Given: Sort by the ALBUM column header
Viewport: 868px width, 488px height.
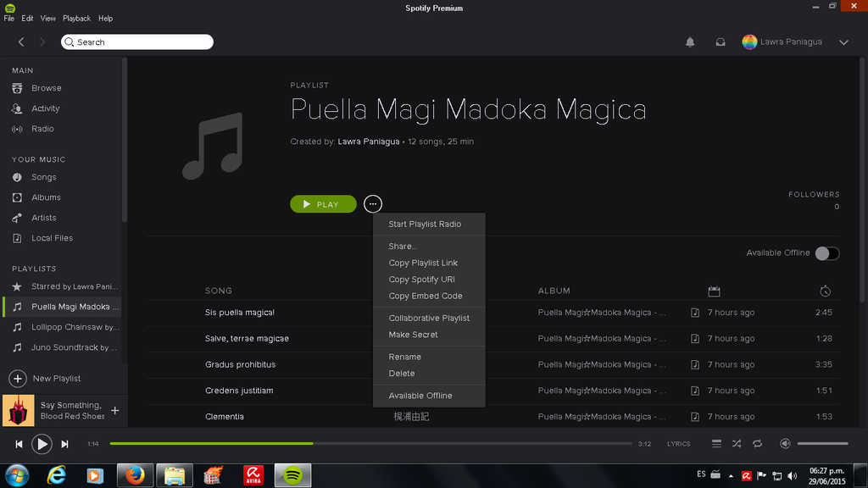Looking at the screenshot, I should (x=554, y=291).
